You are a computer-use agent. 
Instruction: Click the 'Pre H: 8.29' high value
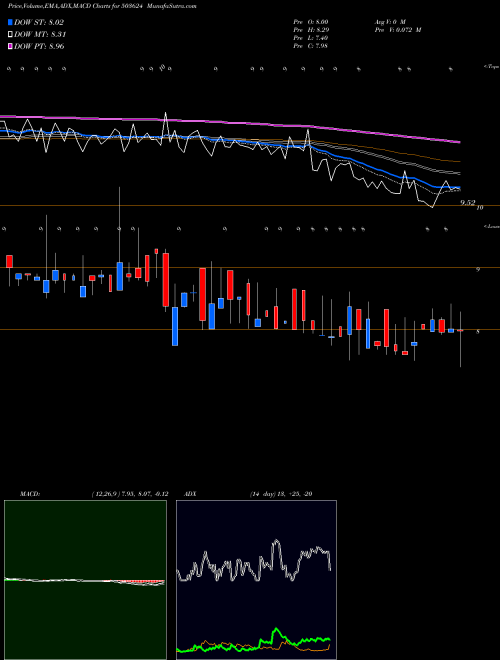point(311,30)
